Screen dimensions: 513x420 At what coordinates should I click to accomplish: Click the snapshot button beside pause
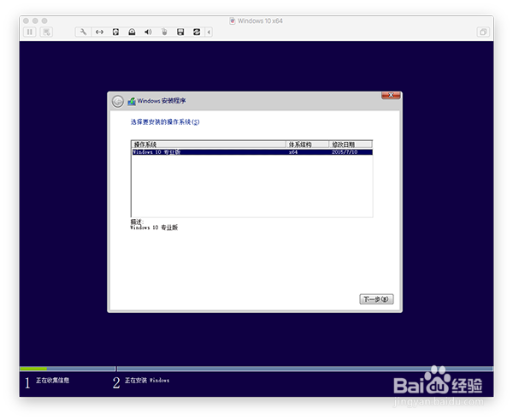(46, 32)
